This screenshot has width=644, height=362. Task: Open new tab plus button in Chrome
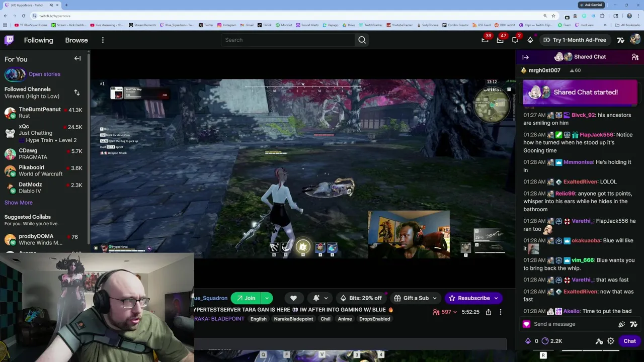click(66, 5)
